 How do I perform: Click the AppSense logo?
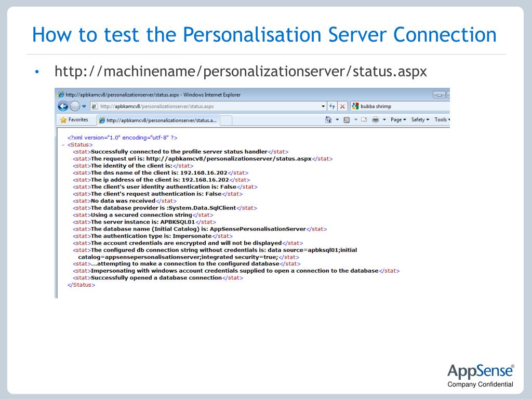pyautogui.click(x=481, y=371)
